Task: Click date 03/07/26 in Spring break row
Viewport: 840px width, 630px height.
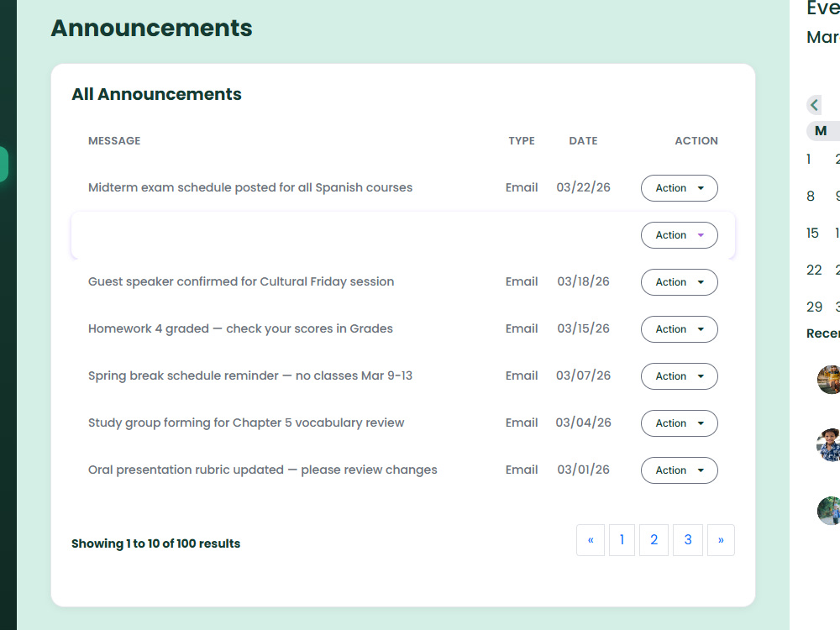Action: [584, 375]
